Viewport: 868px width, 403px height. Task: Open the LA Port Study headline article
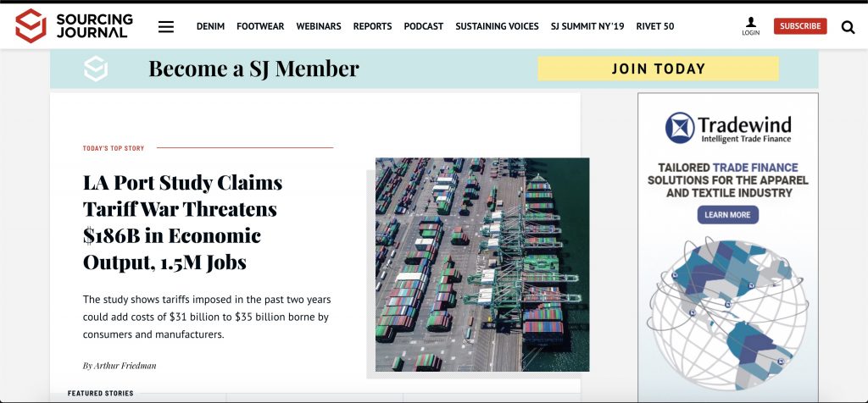(x=183, y=222)
